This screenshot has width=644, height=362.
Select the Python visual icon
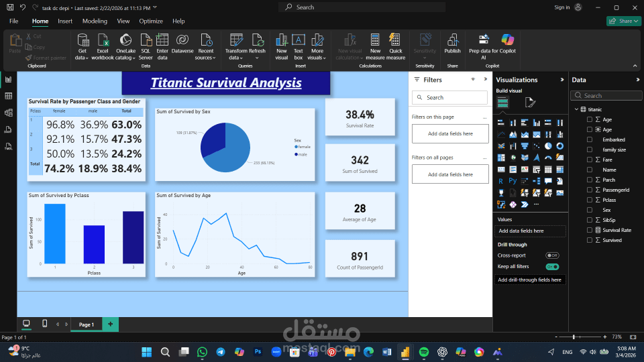click(x=513, y=181)
